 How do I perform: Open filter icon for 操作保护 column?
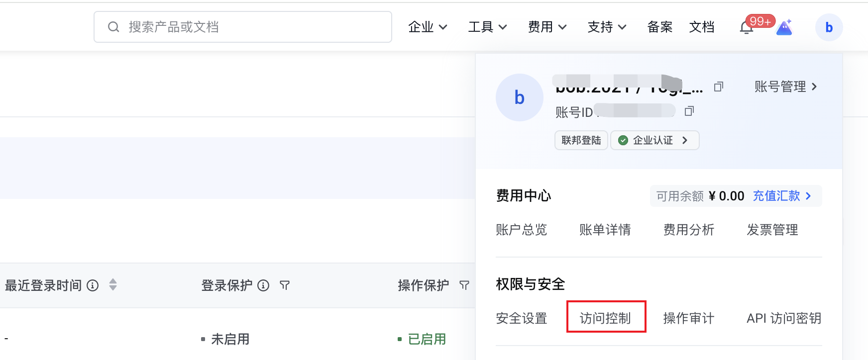(x=464, y=285)
